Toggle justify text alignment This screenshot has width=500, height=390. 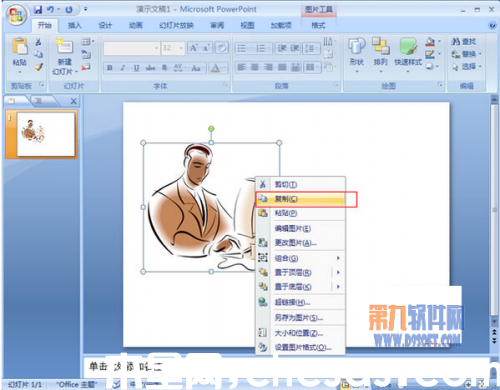pos(282,67)
